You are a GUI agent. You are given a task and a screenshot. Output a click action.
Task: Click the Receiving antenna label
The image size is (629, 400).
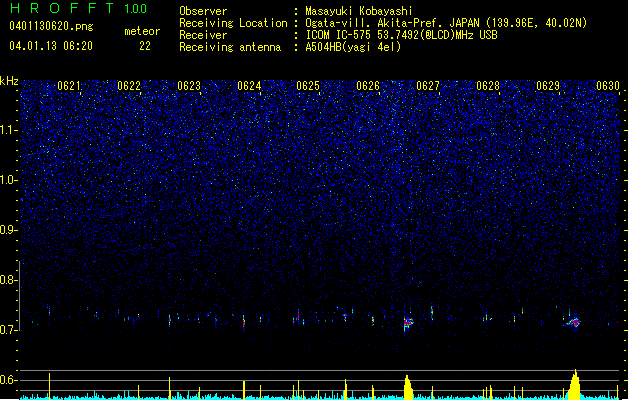pos(230,47)
